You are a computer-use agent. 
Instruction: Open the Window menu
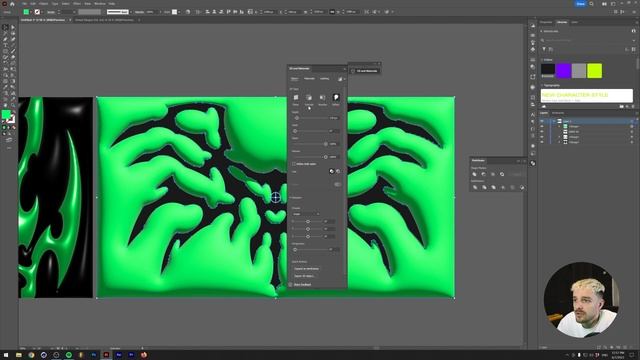coord(100,4)
